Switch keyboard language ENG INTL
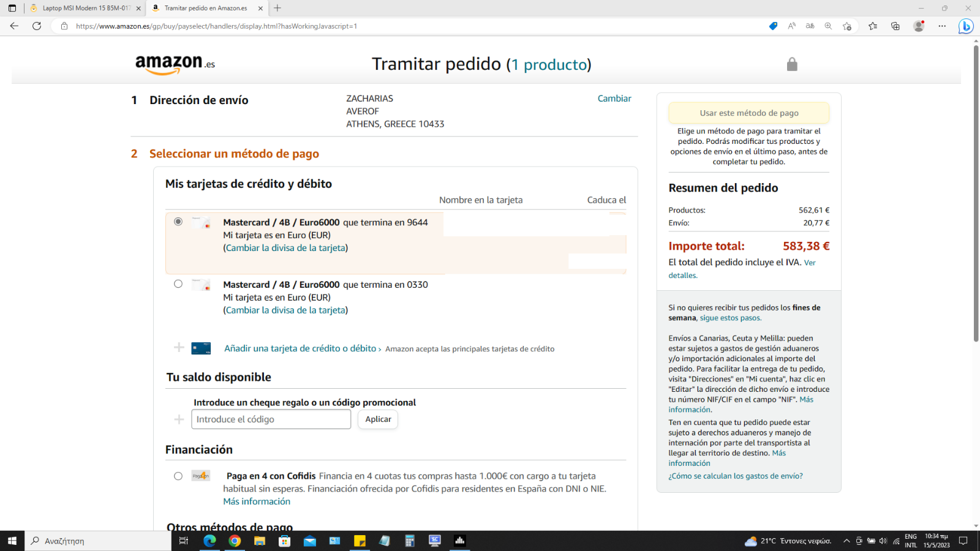Viewport: 980px width, 551px height. coord(911,541)
